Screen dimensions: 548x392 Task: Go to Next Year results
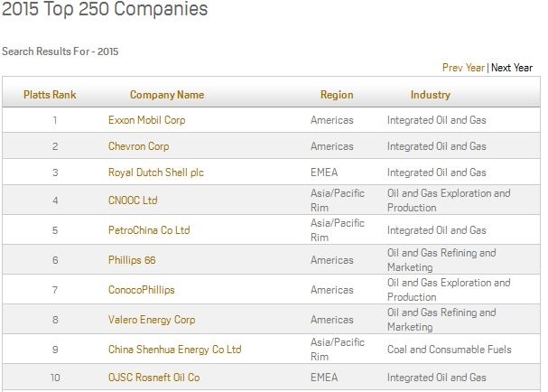pos(512,68)
